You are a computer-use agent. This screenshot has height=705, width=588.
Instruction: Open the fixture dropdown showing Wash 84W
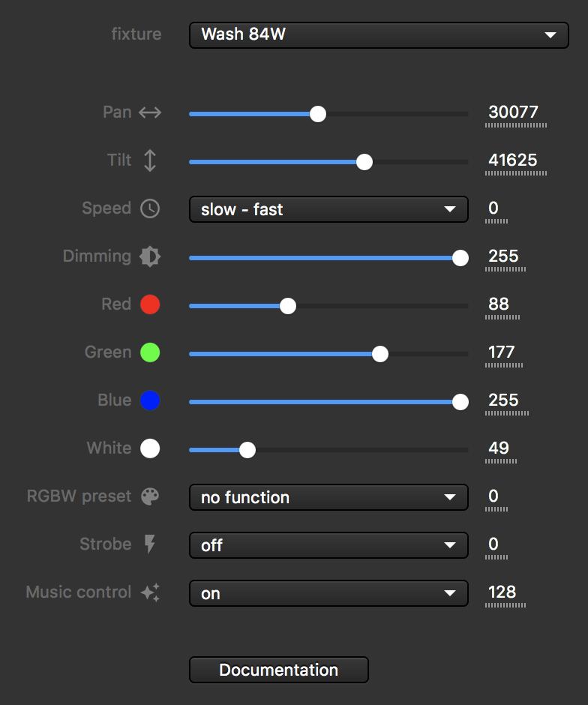[x=379, y=34]
